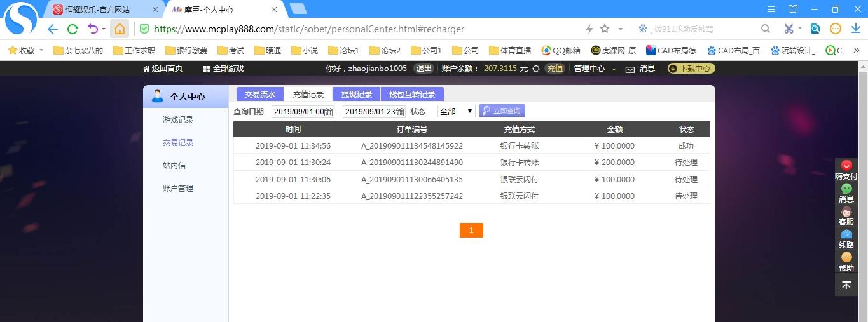Screen dimensions: 868x322
Task: Click the 退出 logout button
Action: tap(424, 69)
